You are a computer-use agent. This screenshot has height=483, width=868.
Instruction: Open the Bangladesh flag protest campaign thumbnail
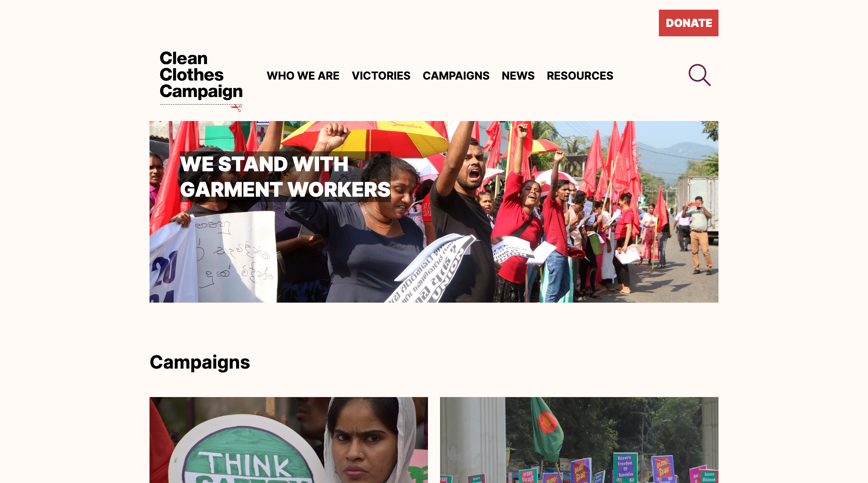[x=579, y=440]
